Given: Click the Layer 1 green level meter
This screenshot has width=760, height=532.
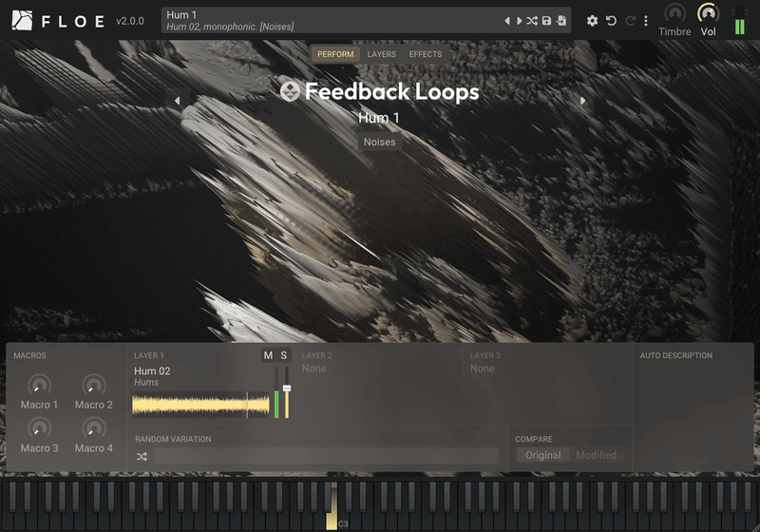Looking at the screenshot, I should [x=276, y=392].
